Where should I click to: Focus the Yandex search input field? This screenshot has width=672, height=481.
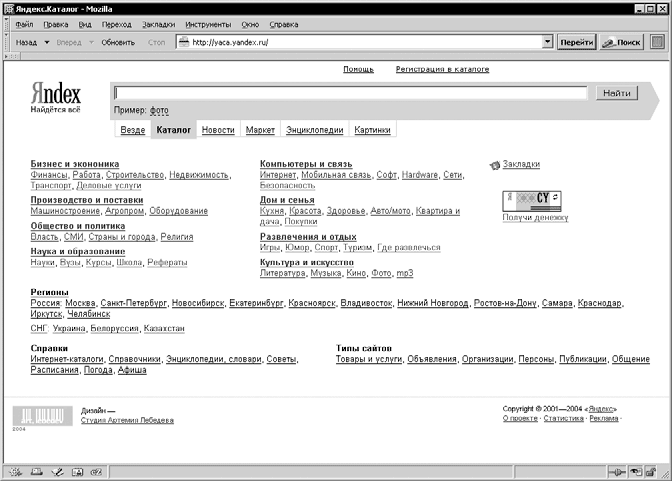(350, 93)
